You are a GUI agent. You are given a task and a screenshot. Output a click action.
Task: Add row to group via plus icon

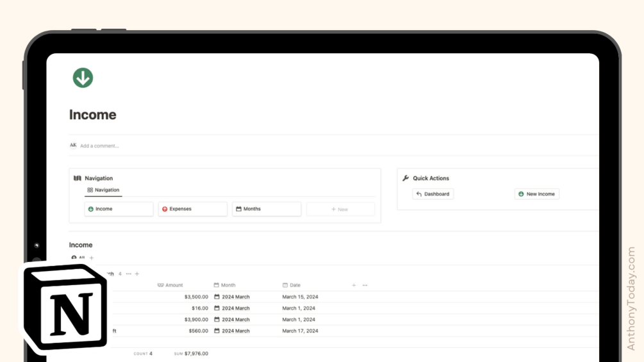pos(137,274)
